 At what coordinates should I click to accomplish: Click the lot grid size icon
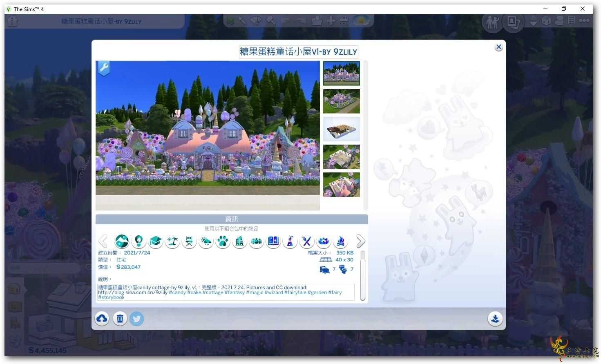[326, 260]
